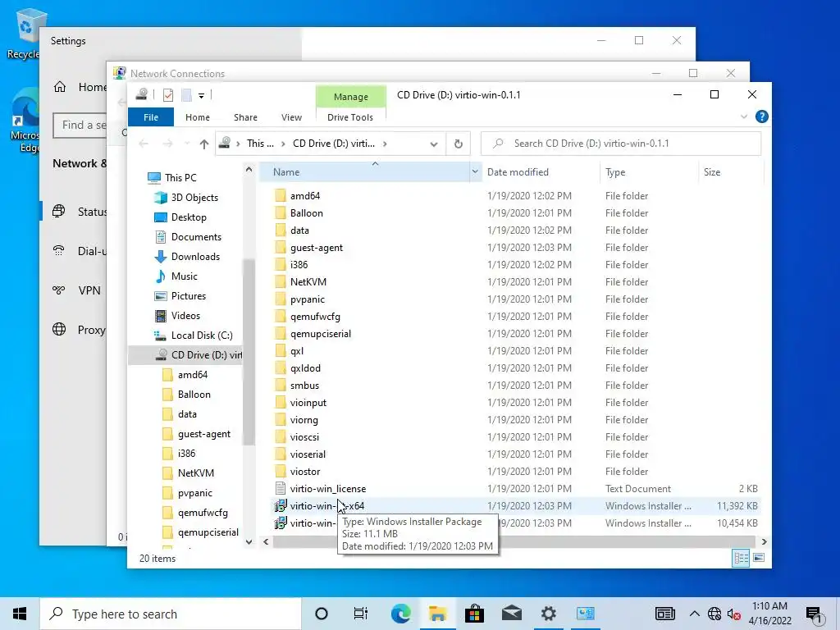Select the Balloon folder in file list
The image size is (840, 630).
307,213
